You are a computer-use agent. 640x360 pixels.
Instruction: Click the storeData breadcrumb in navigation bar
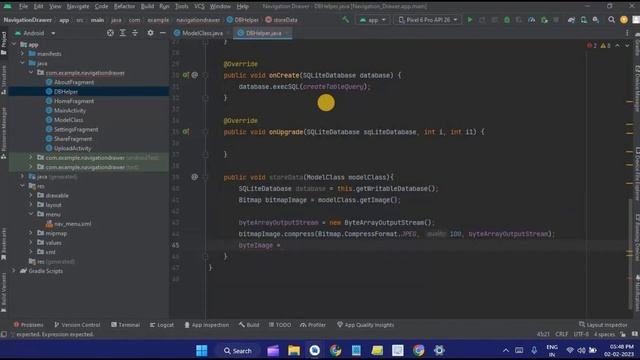pyautogui.click(x=281, y=20)
